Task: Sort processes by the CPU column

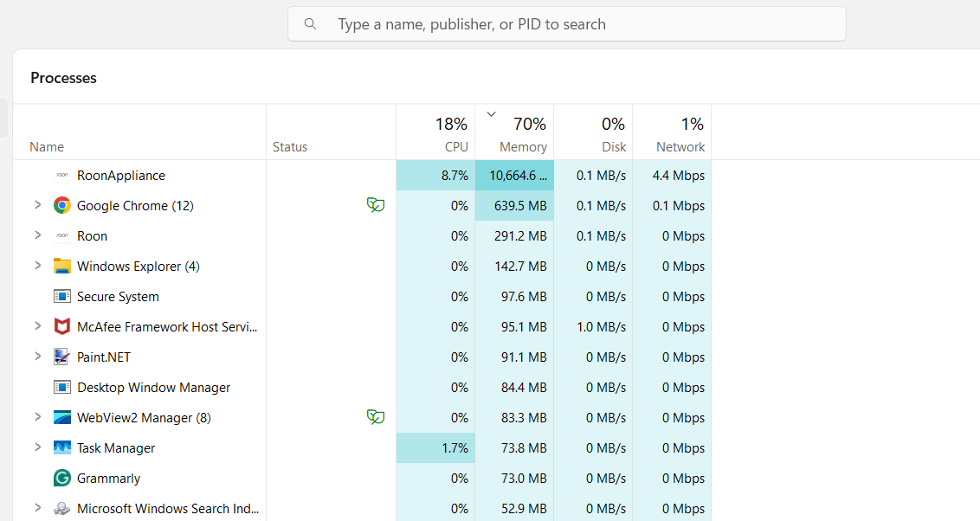Action: point(435,134)
